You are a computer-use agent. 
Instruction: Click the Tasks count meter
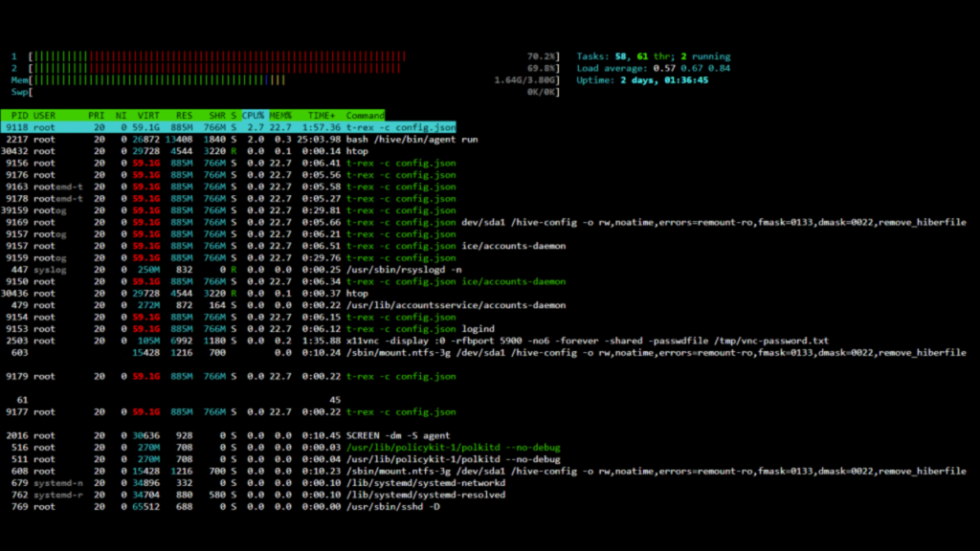653,56
